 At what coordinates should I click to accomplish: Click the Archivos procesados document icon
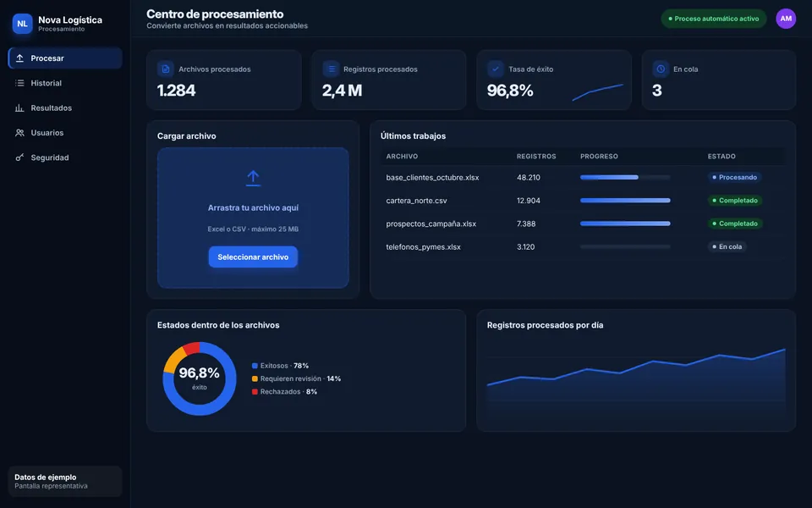pyautogui.click(x=166, y=69)
